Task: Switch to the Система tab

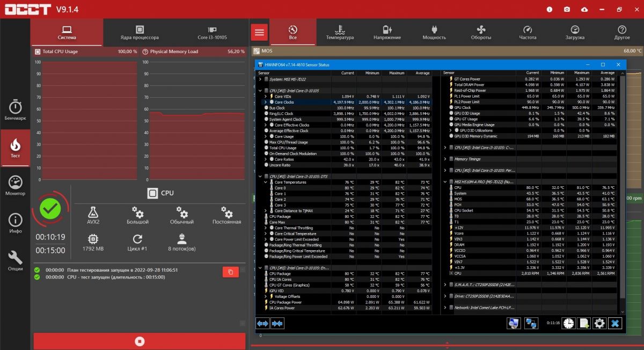Action: pos(67,33)
